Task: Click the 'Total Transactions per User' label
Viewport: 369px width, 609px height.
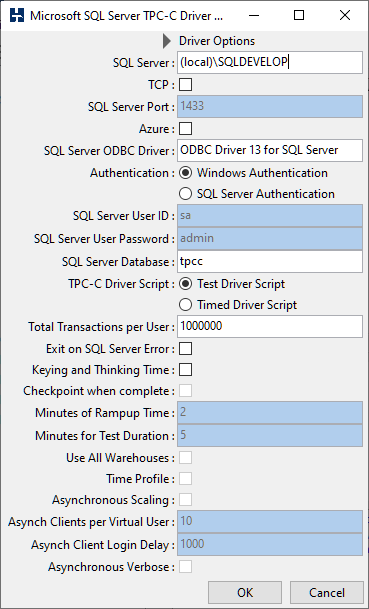Action: (x=101, y=327)
